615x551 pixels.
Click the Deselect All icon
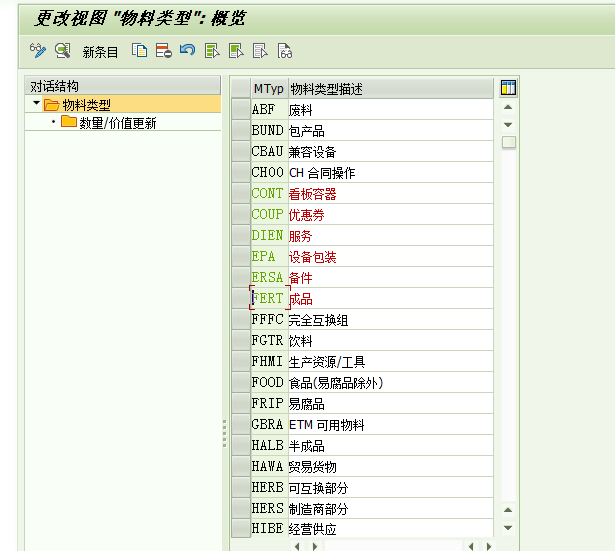pos(260,51)
